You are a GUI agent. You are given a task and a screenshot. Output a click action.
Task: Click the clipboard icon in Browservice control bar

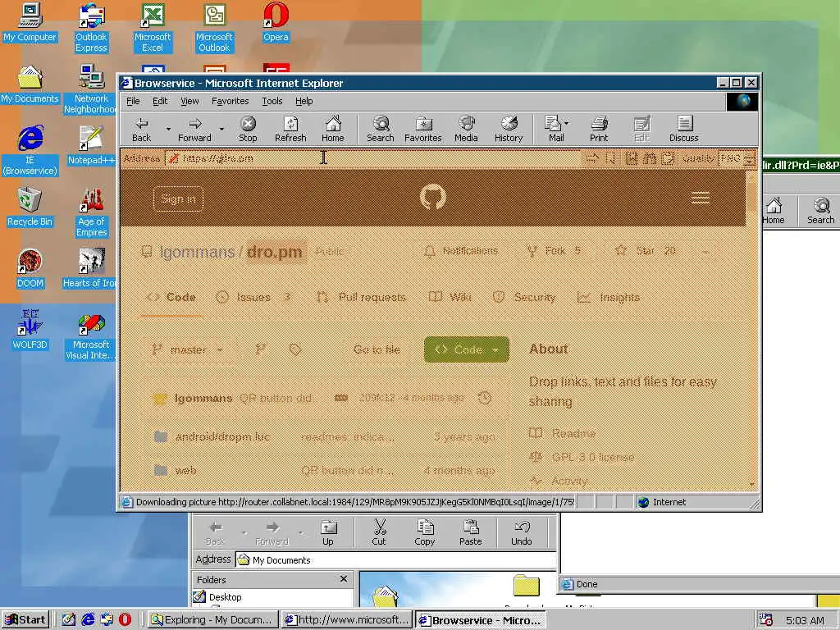coord(668,158)
